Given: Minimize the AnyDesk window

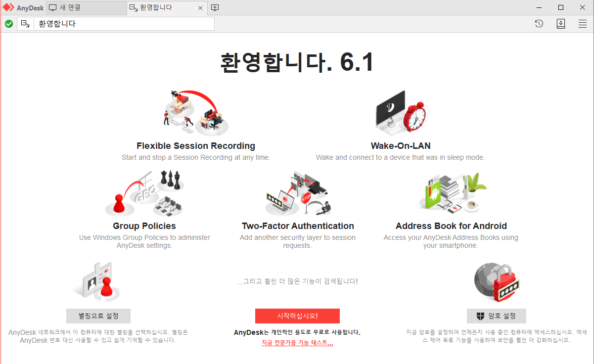Looking at the screenshot, I should coord(539,7).
